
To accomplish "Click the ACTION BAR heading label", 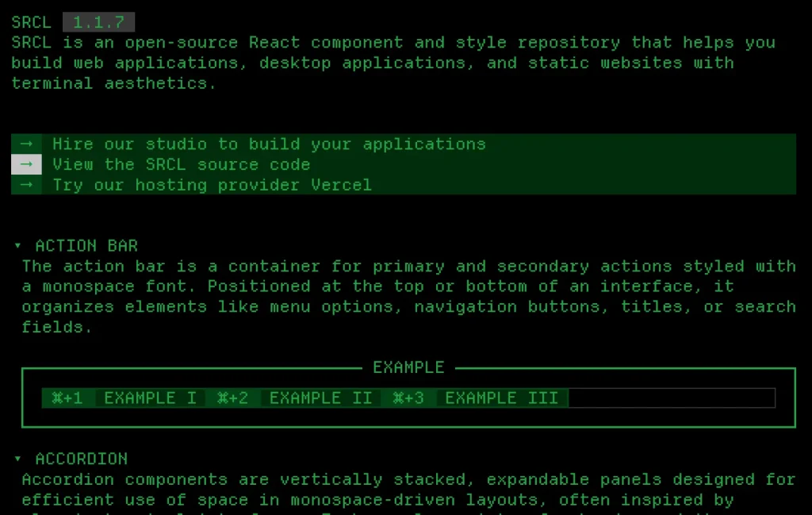I will pos(86,246).
